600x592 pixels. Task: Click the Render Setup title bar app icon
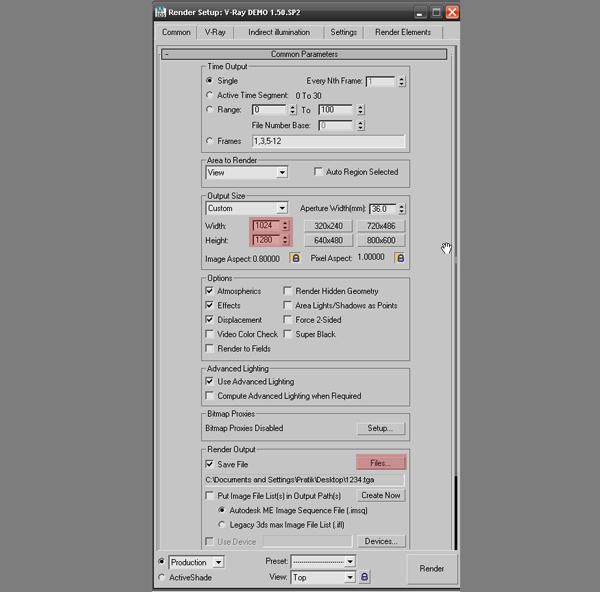[x=160, y=12]
